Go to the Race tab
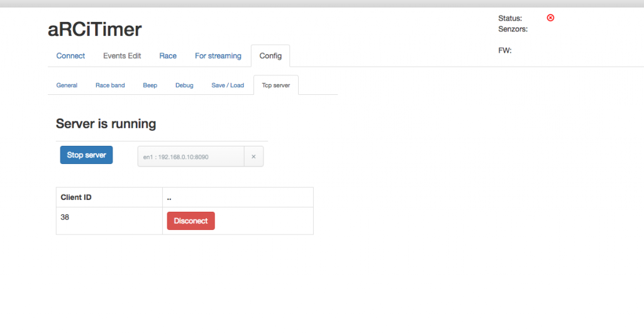Viewport: 644px width, 335px height. pos(168,56)
